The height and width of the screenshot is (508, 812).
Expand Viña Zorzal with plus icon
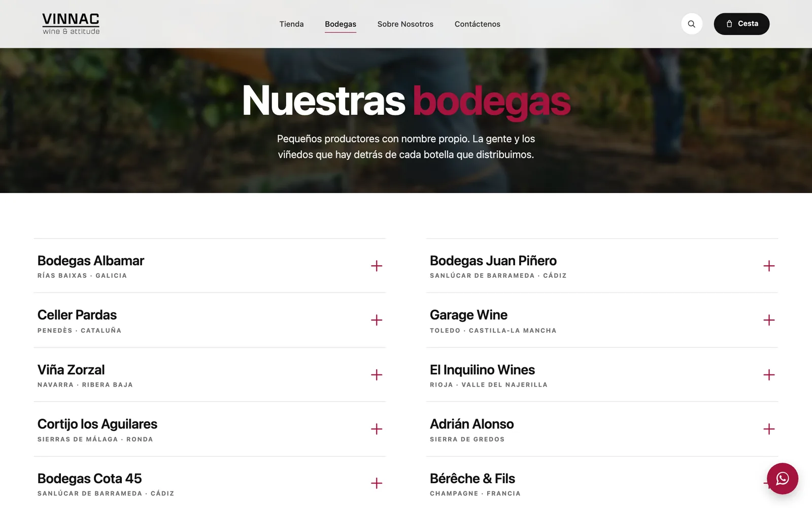(377, 375)
